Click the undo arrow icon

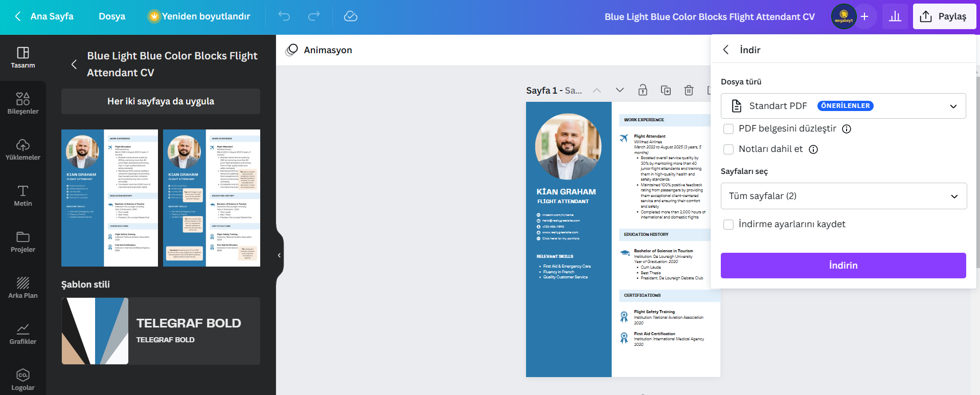point(284,16)
